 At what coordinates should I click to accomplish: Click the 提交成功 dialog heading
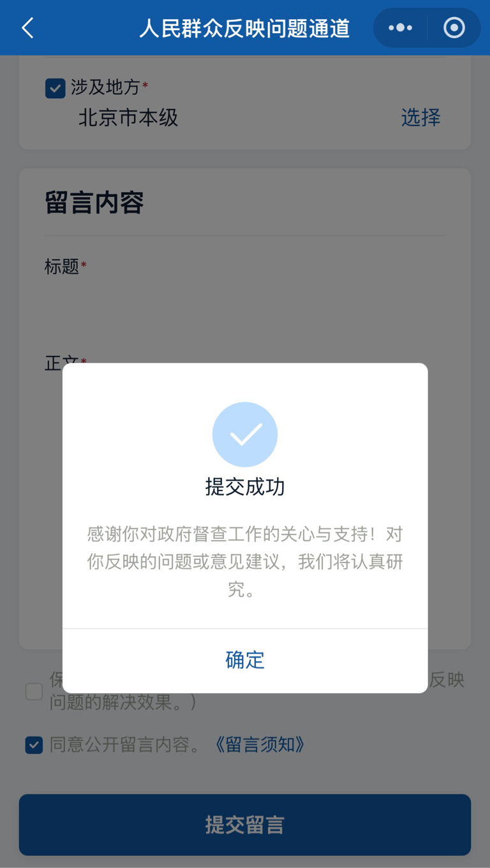pyautogui.click(x=245, y=487)
